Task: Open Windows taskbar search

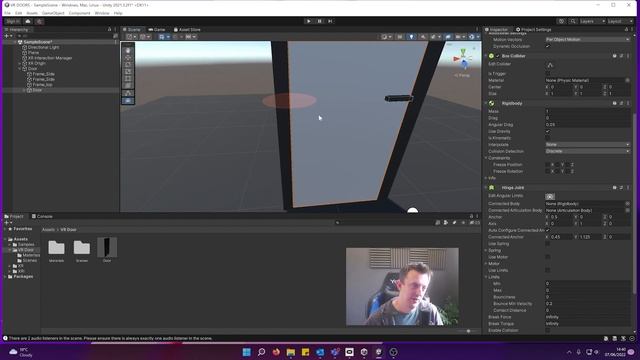Action: 261,352
